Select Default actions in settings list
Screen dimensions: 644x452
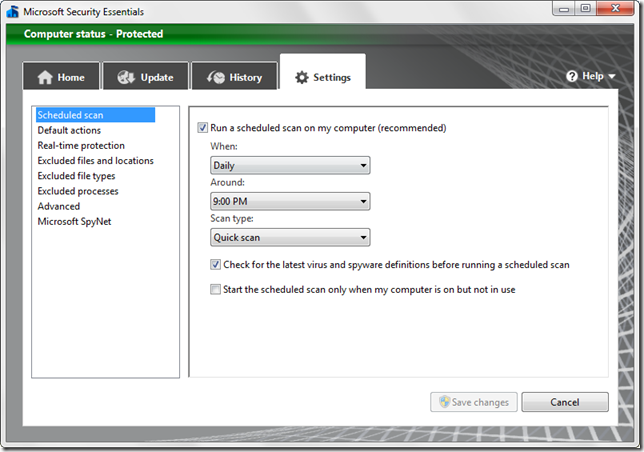coord(69,130)
